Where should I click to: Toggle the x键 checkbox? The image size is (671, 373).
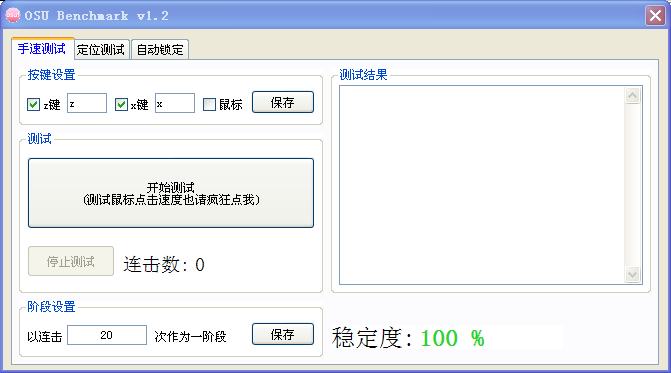coord(122,104)
